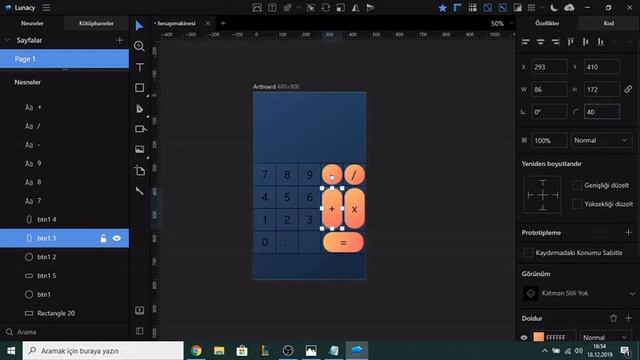Click the rotate icon in top toolbar

[325, 8]
